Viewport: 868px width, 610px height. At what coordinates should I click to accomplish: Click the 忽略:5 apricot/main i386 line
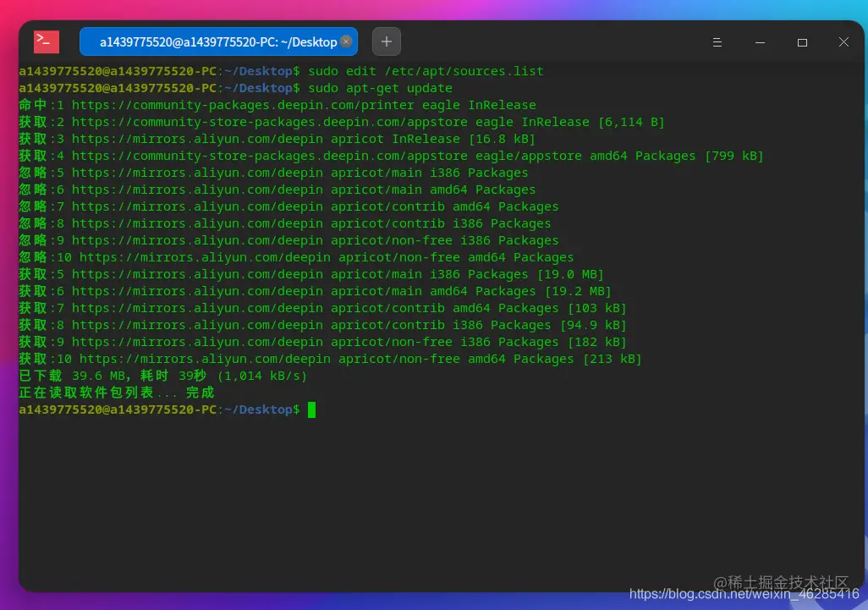point(273,173)
